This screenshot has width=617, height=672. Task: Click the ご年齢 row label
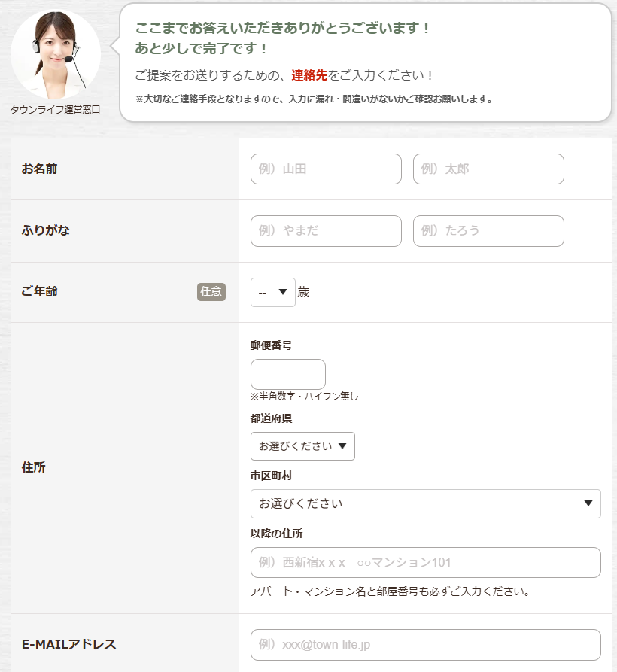[x=40, y=291]
